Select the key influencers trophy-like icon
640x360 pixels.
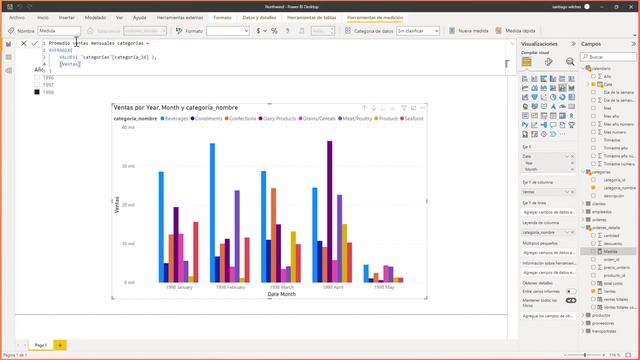point(572,125)
